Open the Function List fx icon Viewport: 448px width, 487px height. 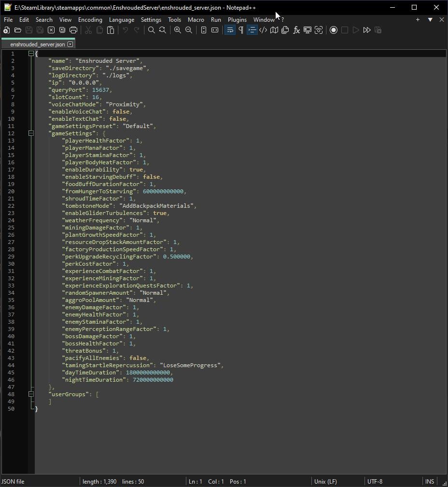296,30
